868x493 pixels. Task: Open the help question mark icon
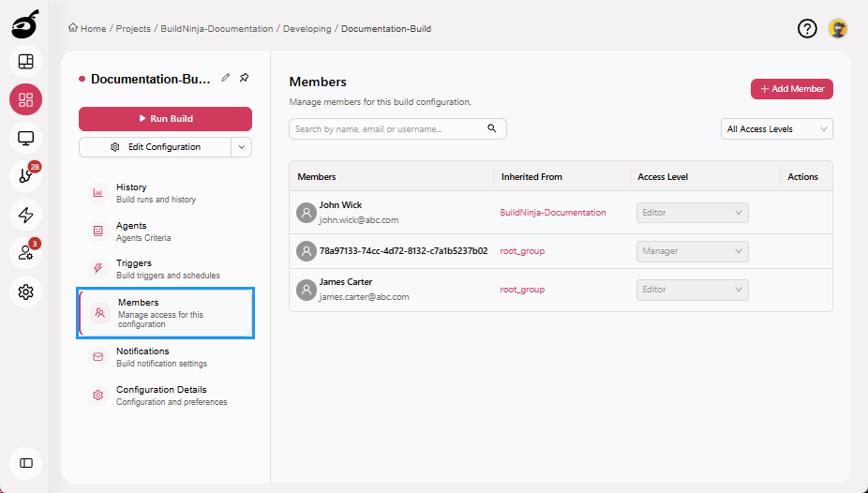(x=807, y=28)
